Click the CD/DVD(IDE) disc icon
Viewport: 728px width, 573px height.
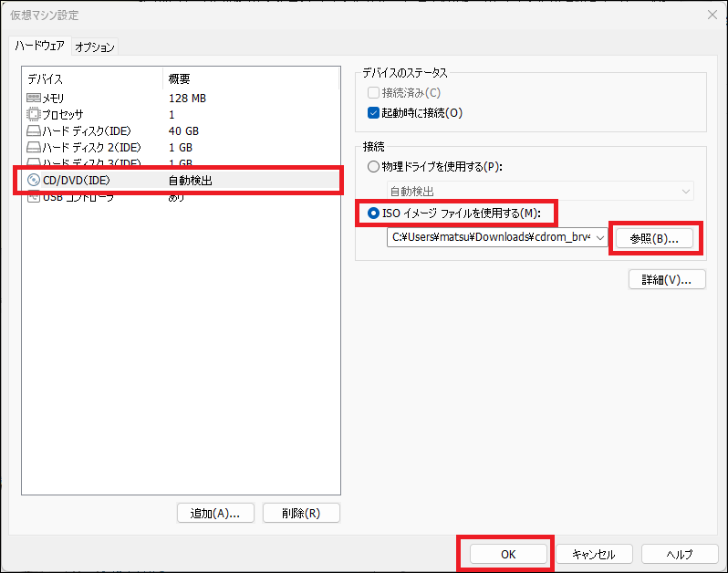34,180
